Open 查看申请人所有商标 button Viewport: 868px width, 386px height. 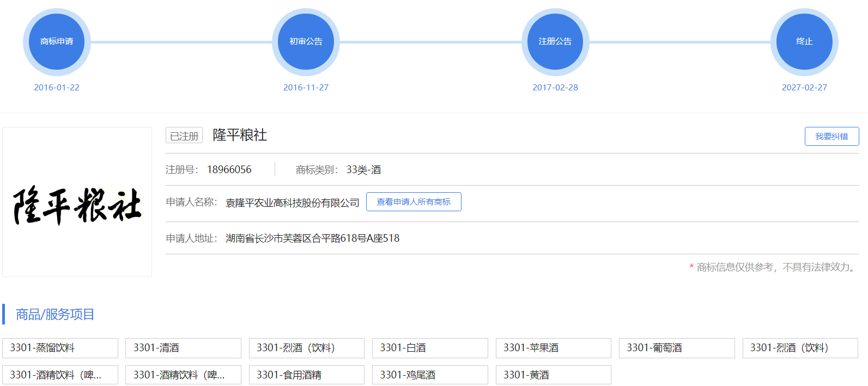click(414, 201)
